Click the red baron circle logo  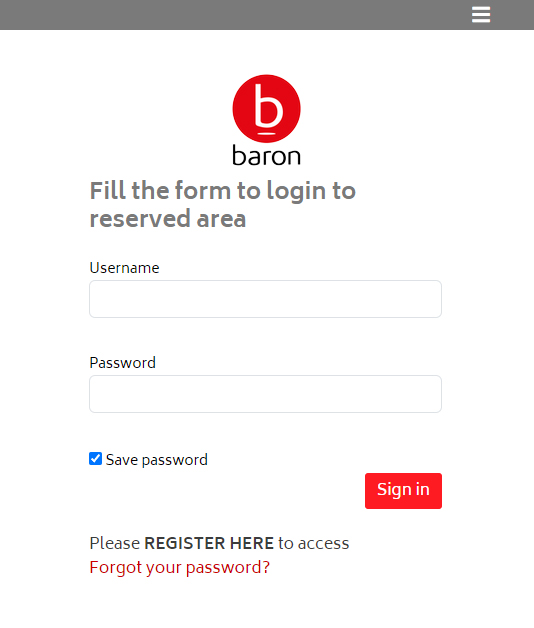(266, 109)
